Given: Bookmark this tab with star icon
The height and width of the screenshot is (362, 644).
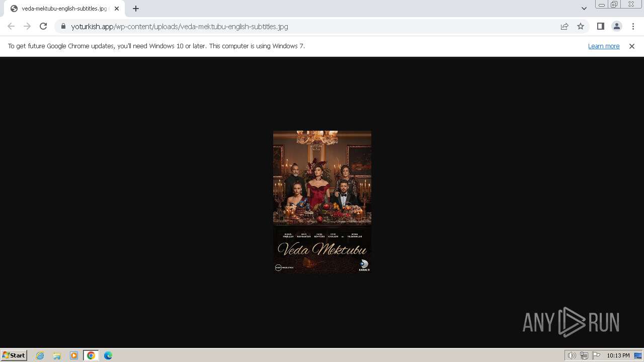Looking at the screenshot, I should tap(581, 26).
